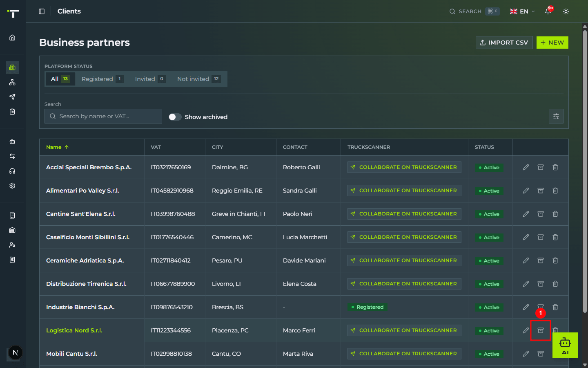Archive Ceramiche Adriatica S.p.A.
Viewport: 588px width, 368px height.
tap(541, 260)
